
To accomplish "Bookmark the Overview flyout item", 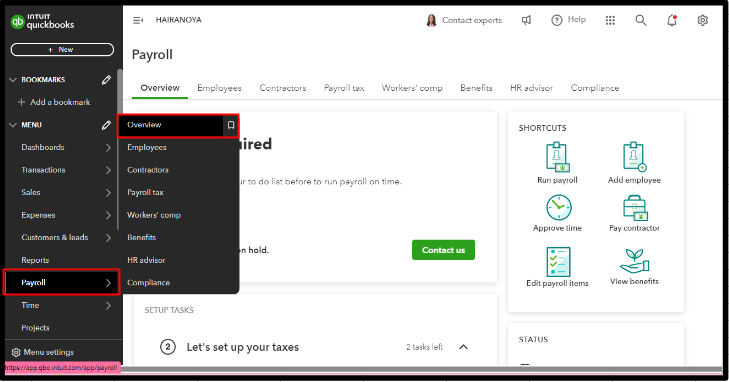I will 231,125.
